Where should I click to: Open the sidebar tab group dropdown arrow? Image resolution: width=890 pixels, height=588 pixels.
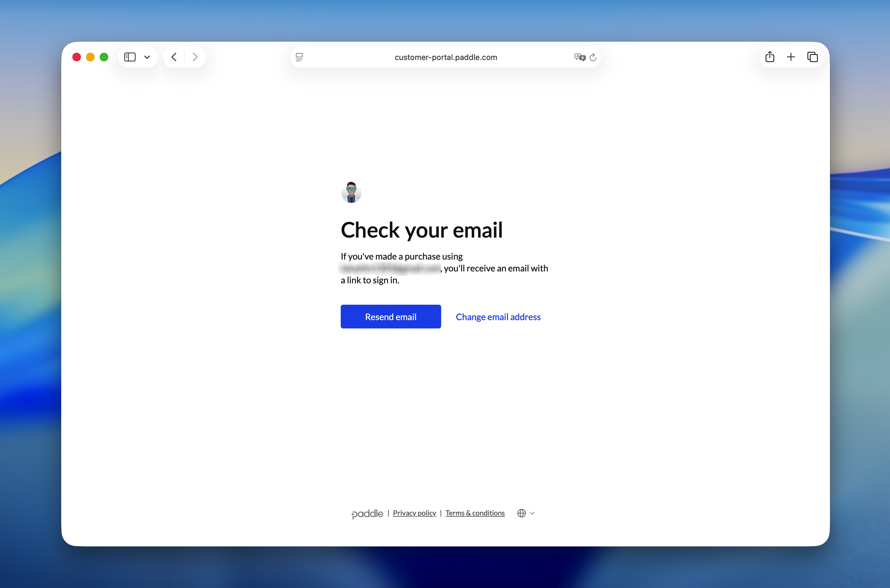(147, 57)
